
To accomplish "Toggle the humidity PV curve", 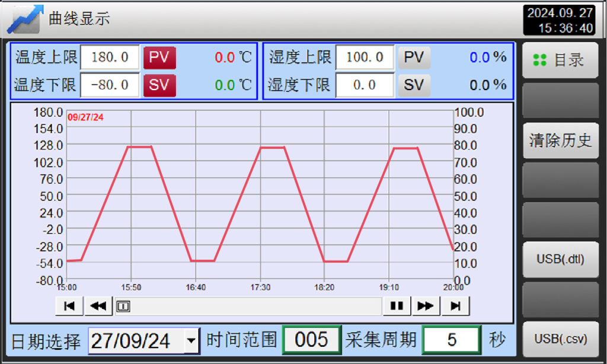I will point(414,58).
